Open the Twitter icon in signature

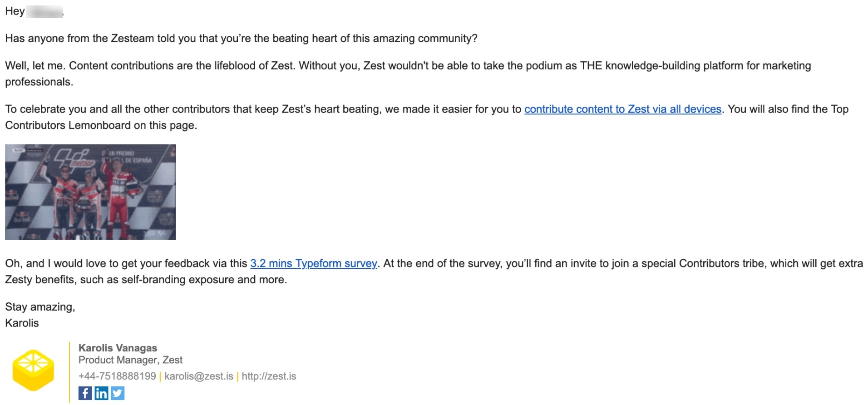(118, 393)
